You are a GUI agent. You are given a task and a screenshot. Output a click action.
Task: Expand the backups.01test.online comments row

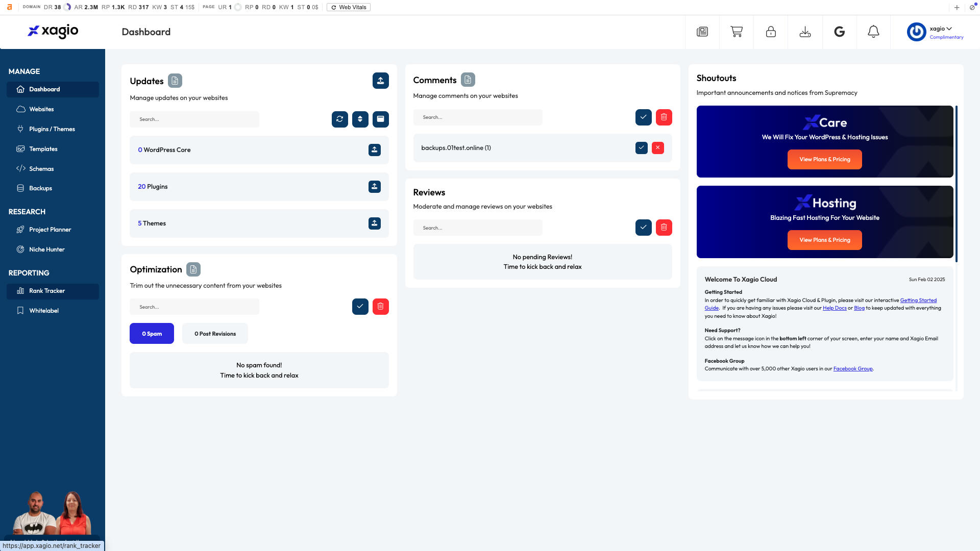(x=542, y=147)
